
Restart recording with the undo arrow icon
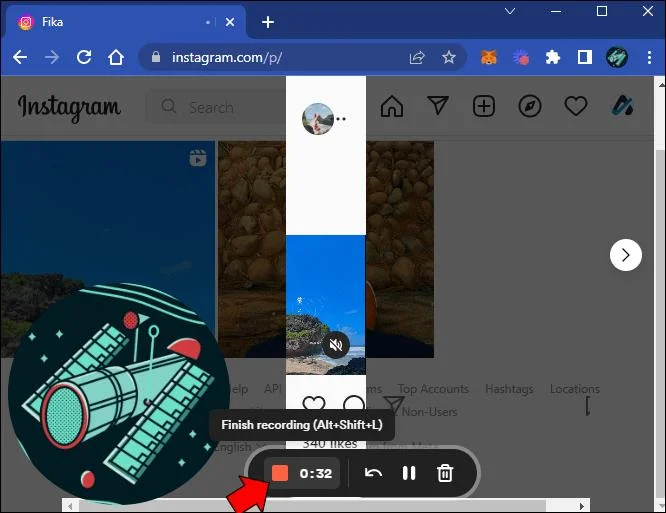point(373,473)
